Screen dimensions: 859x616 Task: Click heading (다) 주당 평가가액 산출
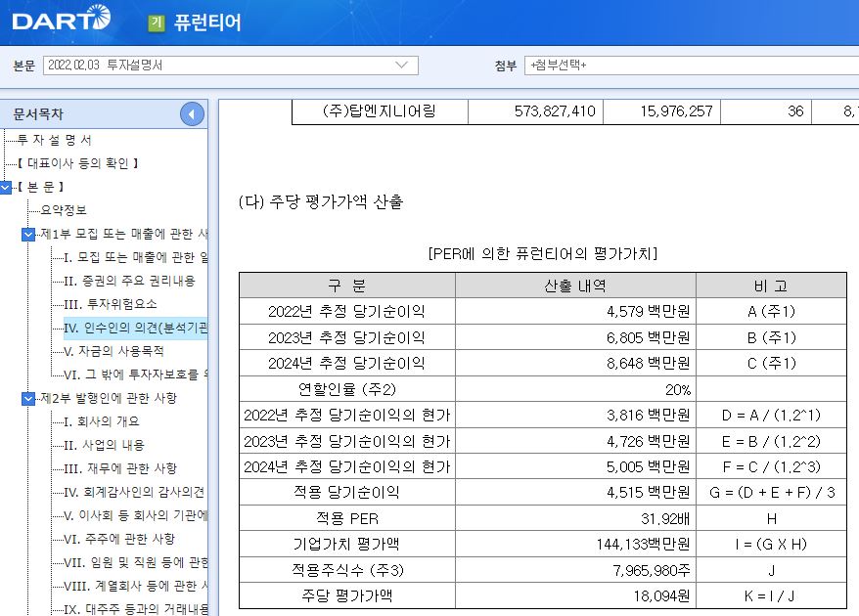click(x=321, y=202)
